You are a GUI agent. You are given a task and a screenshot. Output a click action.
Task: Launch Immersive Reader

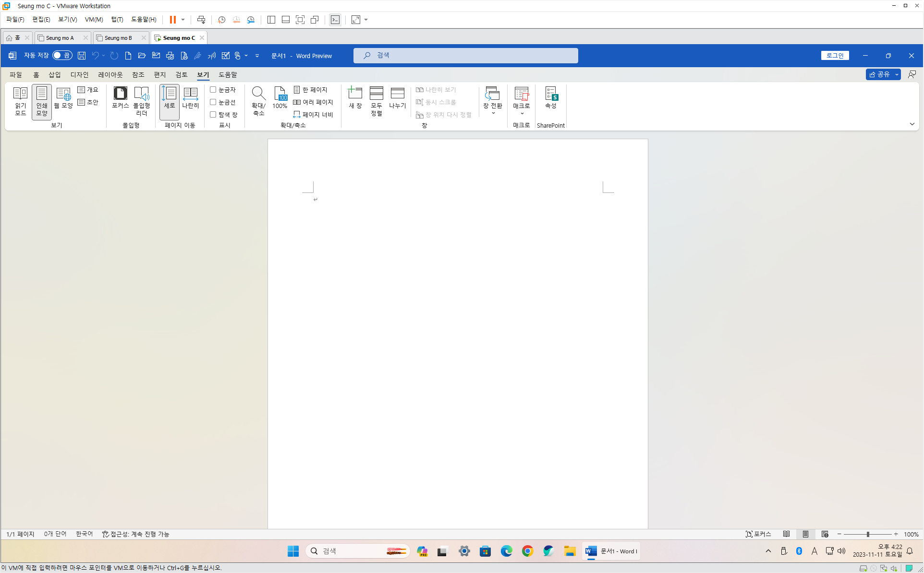[141, 101]
